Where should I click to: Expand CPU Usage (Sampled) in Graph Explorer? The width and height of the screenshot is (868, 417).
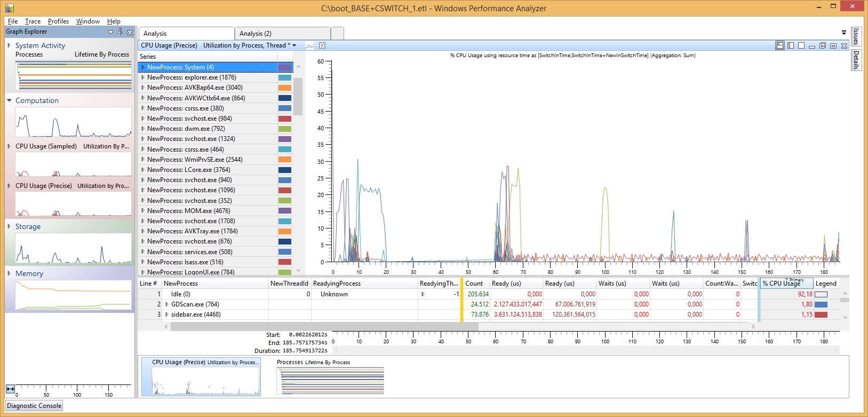pos(9,146)
